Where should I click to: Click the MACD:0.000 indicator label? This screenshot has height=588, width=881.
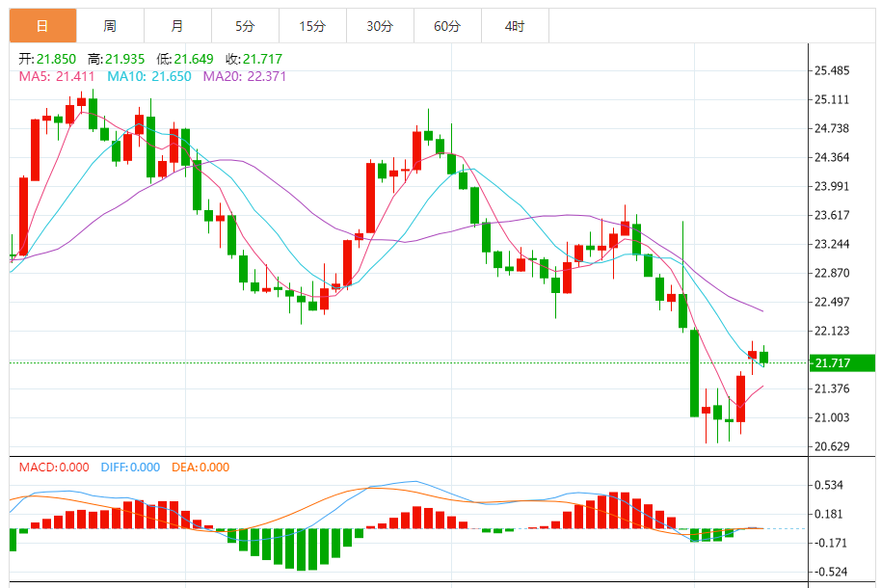tap(54, 468)
